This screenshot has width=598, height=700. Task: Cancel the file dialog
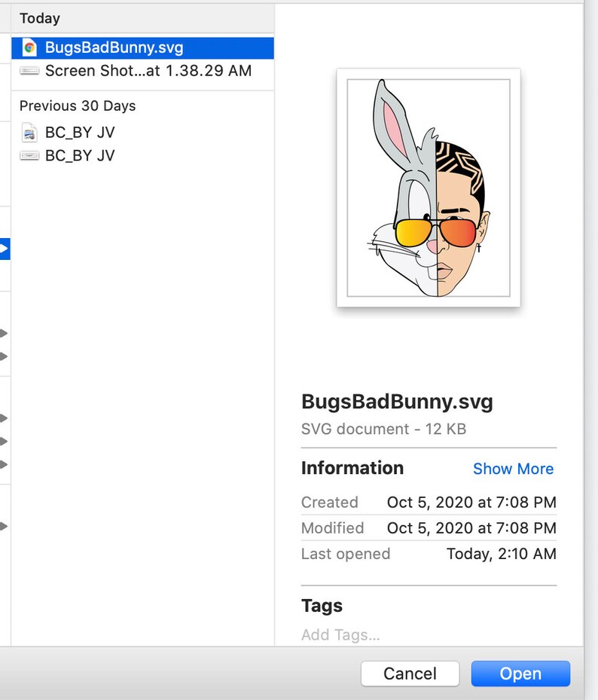410,674
